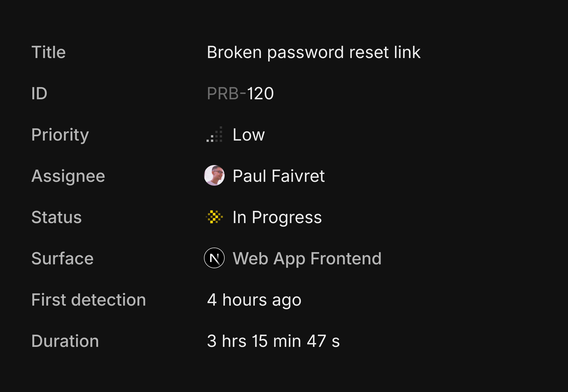This screenshot has width=568, height=392.
Task: Click the 4 hours ago detection time
Action: [x=254, y=300]
